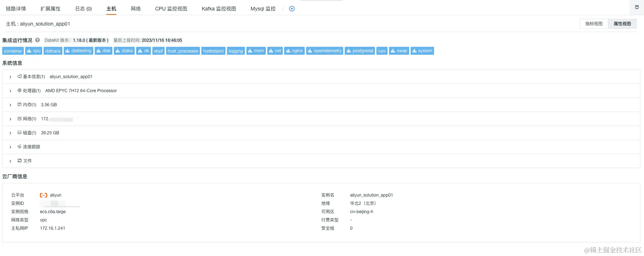
Task: Expand the 磁盘(1) row chevron
Action: [10, 133]
